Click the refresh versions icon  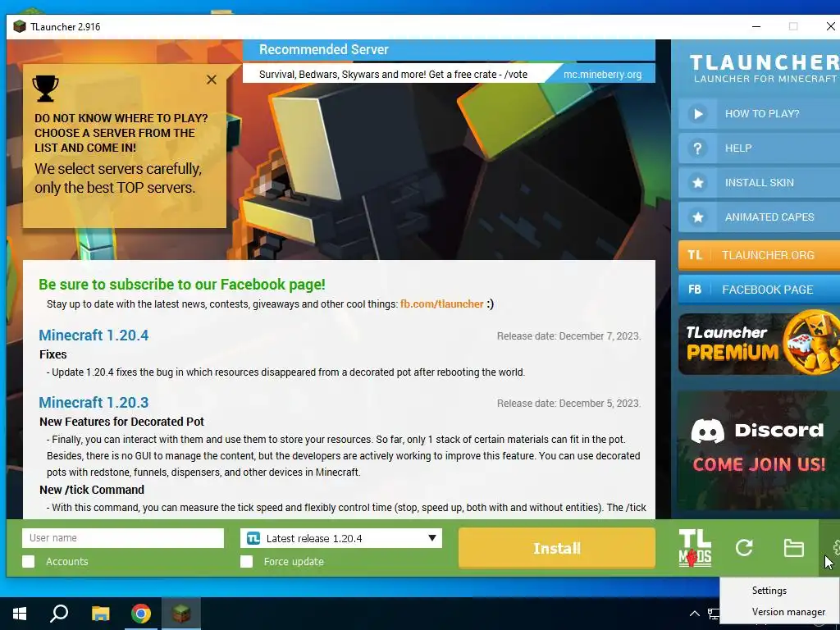pos(744,547)
